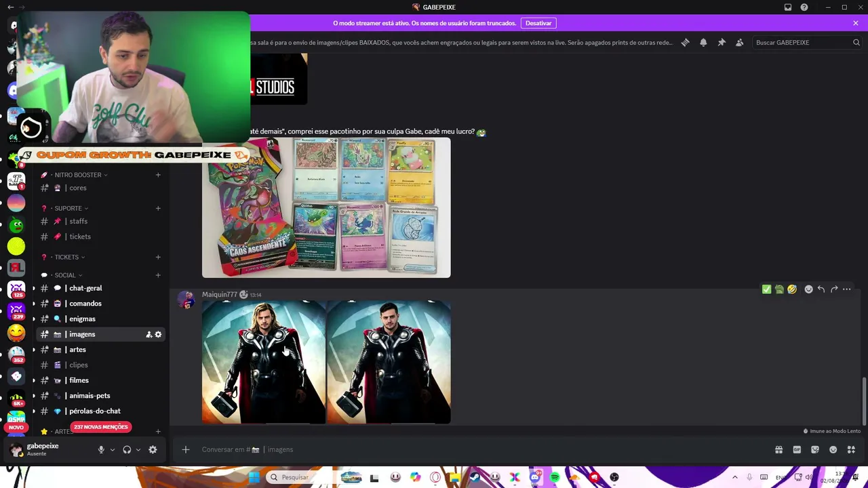Create a channel in TICKETS category
The width and height of the screenshot is (868, 488).
coord(158,257)
